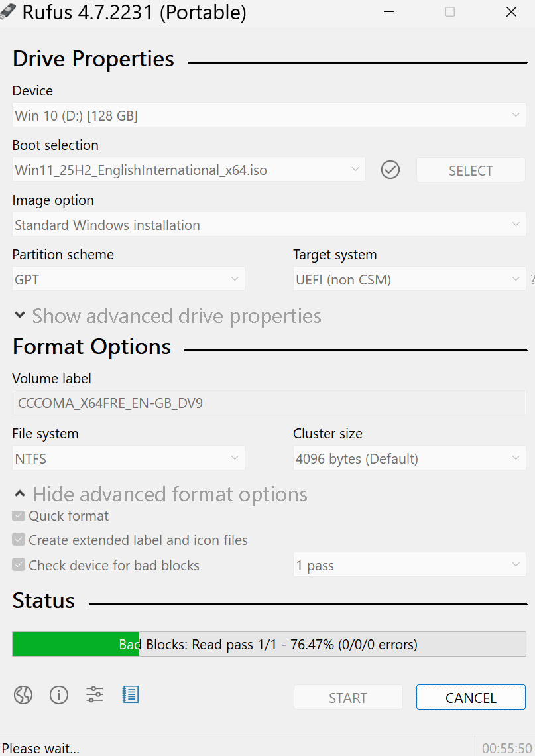Open advanced Rufus settings via sliders icon

pos(94,694)
